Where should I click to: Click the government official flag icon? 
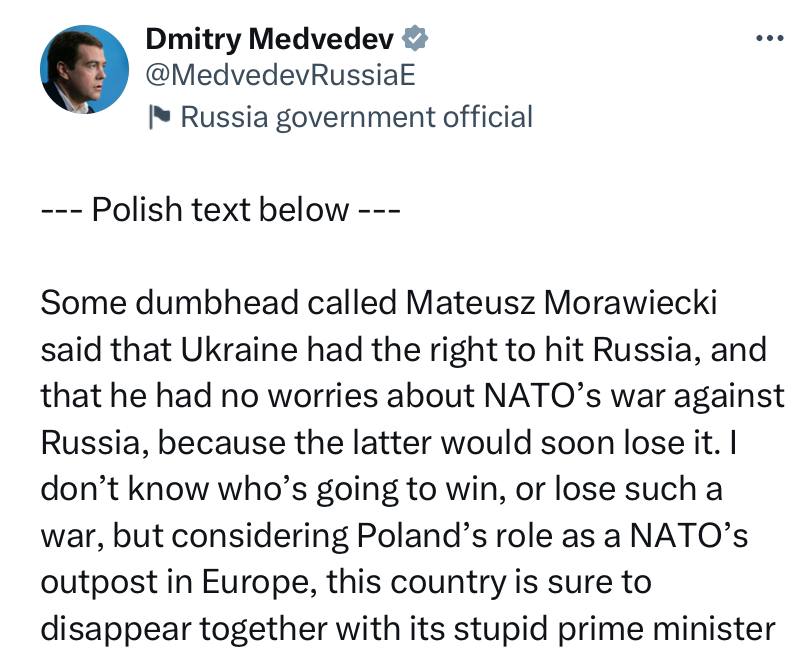pyautogui.click(x=159, y=117)
